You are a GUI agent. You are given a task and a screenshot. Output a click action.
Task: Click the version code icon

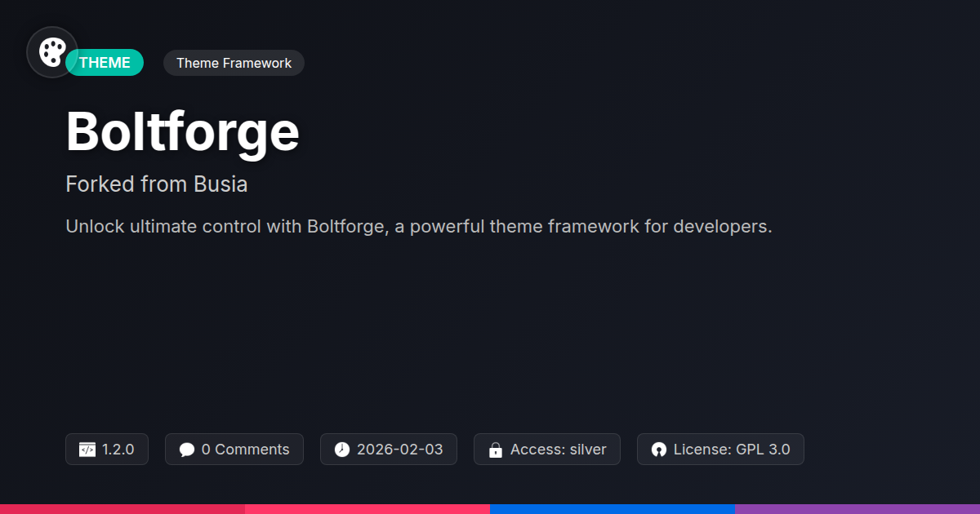[87, 450]
